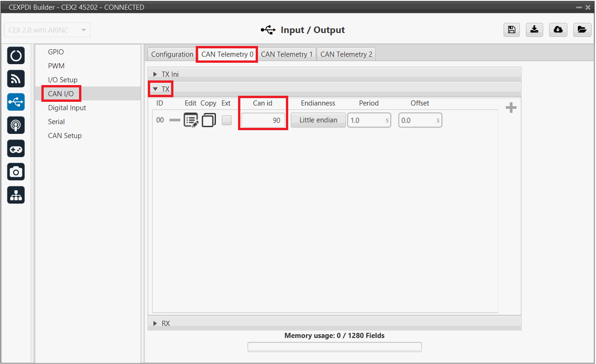Switch to the CAN Telemetry 1 tab
Screen dimensions: 596x364
(x=286, y=54)
